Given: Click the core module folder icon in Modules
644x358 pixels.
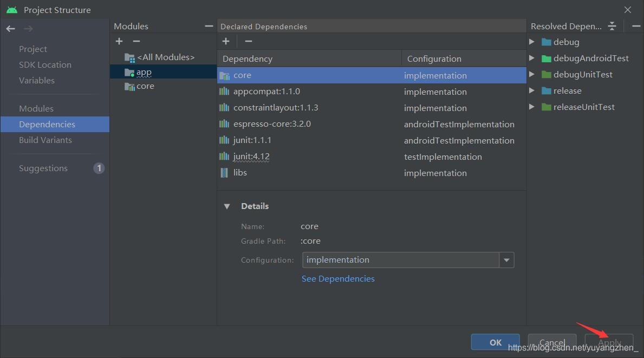Looking at the screenshot, I should 130,87.
